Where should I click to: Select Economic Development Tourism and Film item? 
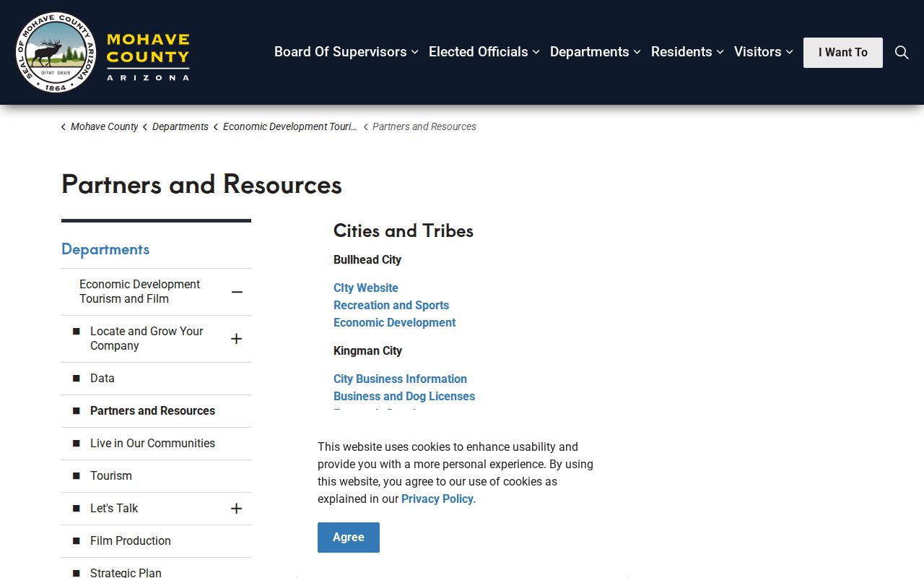coord(140,291)
